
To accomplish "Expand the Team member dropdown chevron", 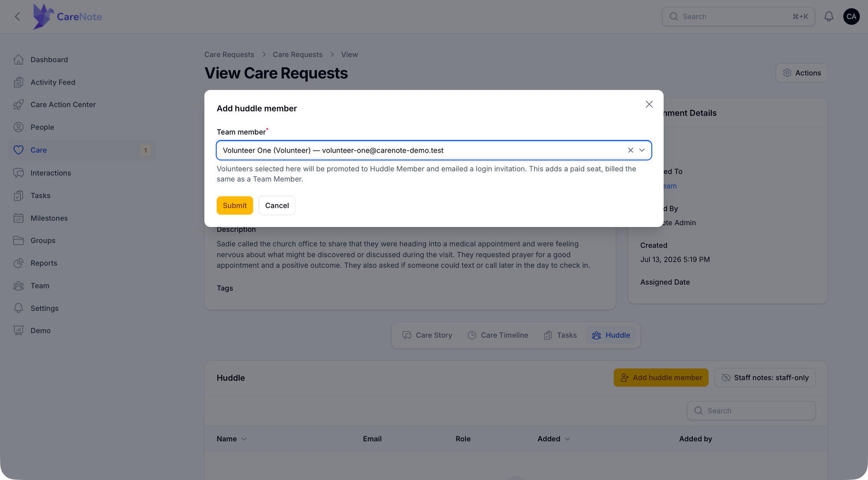I will point(642,150).
